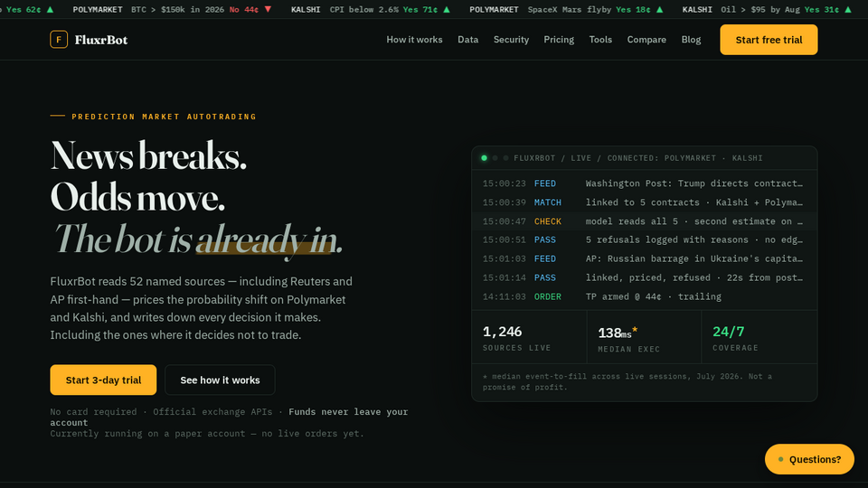Click the 1,246 SOURCES LIVE stat
The image size is (868, 488).
click(x=529, y=337)
